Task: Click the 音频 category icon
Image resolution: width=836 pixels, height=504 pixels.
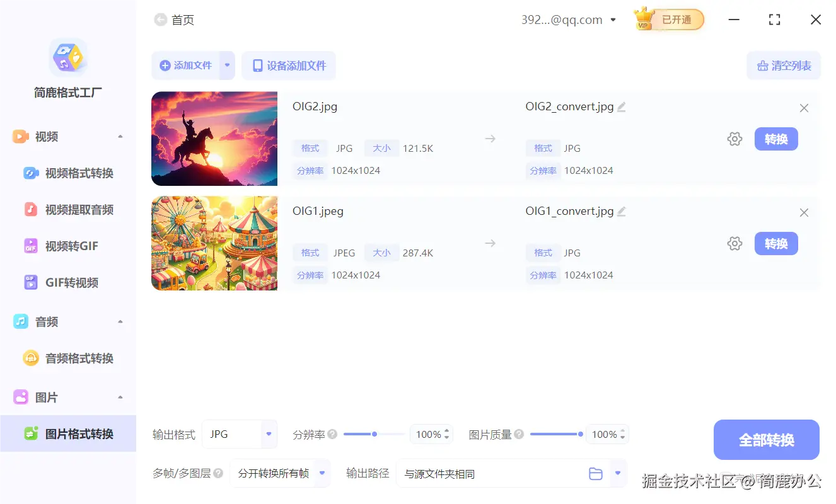Action: pyautogui.click(x=21, y=322)
